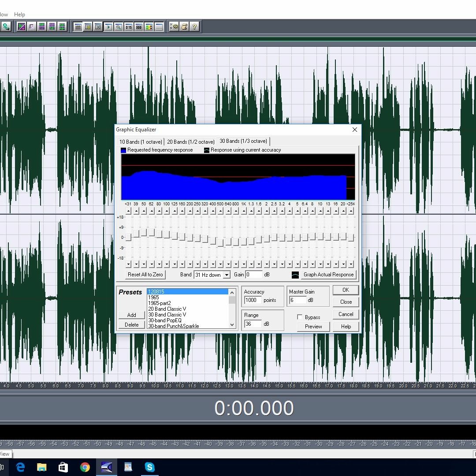Click the Preview button
The height and width of the screenshot is (476, 476).
[x=313, y=327]
